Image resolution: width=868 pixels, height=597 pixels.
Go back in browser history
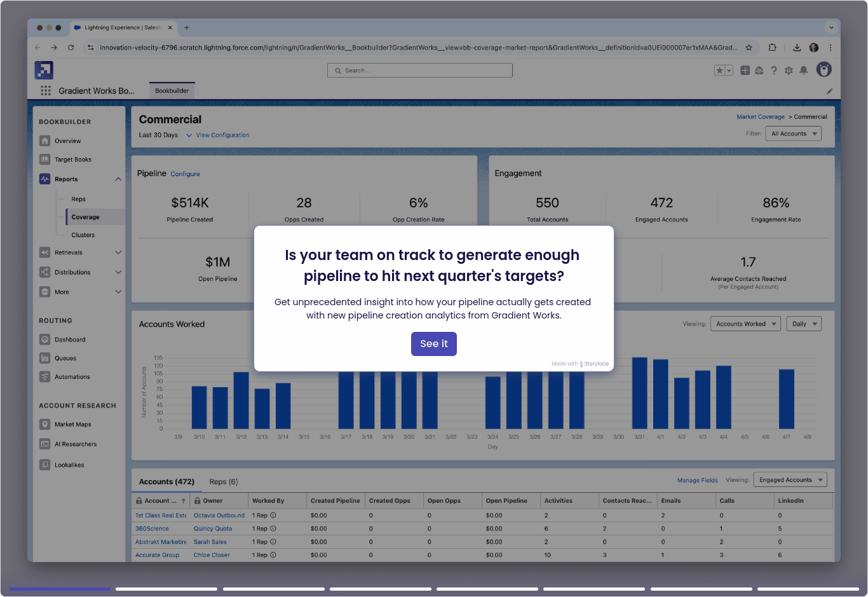[37, 48]
